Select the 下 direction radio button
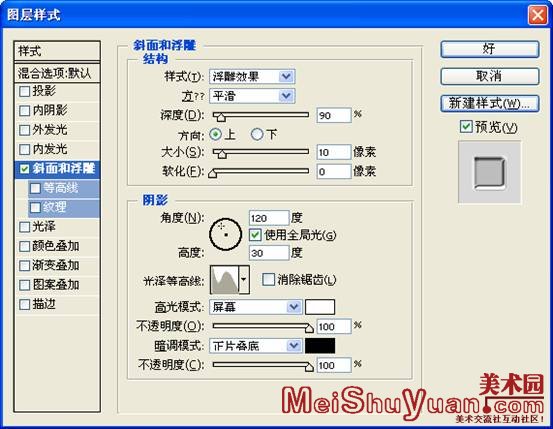Image resolution: width=553 pixels, height=429 pixels. [x=257, y=134]
